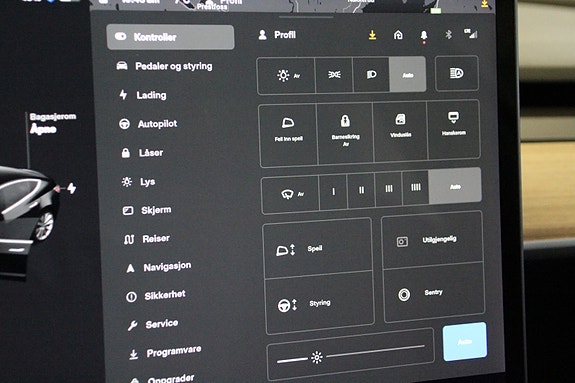Tap the glovebox icon

pos(454,118)
